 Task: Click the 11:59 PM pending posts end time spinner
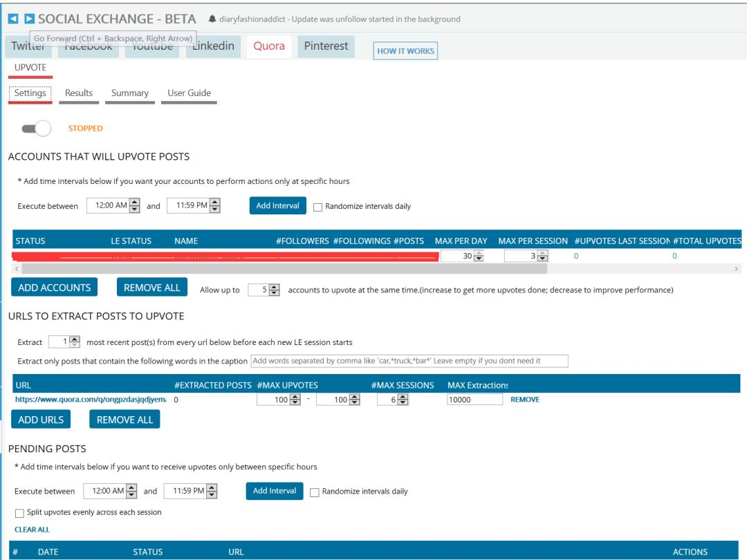click(190, 491)
